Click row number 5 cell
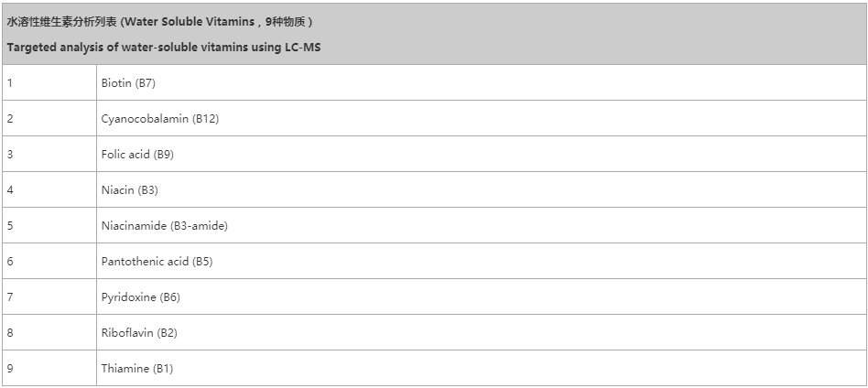The width and height of the screenshot is (868, 388). pos(49,226)
